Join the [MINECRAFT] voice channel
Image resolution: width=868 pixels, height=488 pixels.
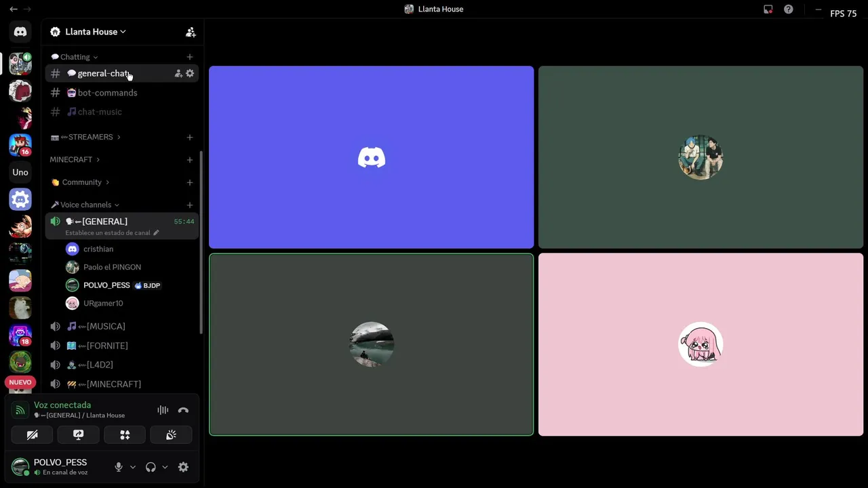pyautogui.click(x=121, y=384)
